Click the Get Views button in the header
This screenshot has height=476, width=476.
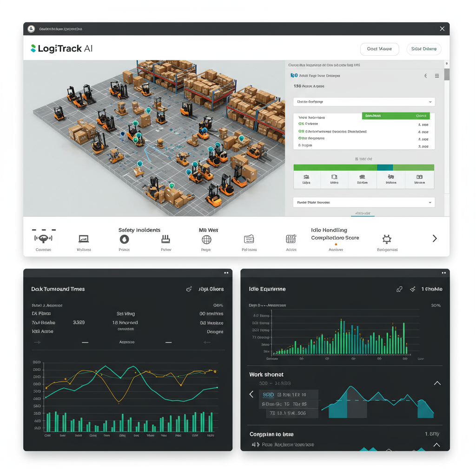click(380, 49)
